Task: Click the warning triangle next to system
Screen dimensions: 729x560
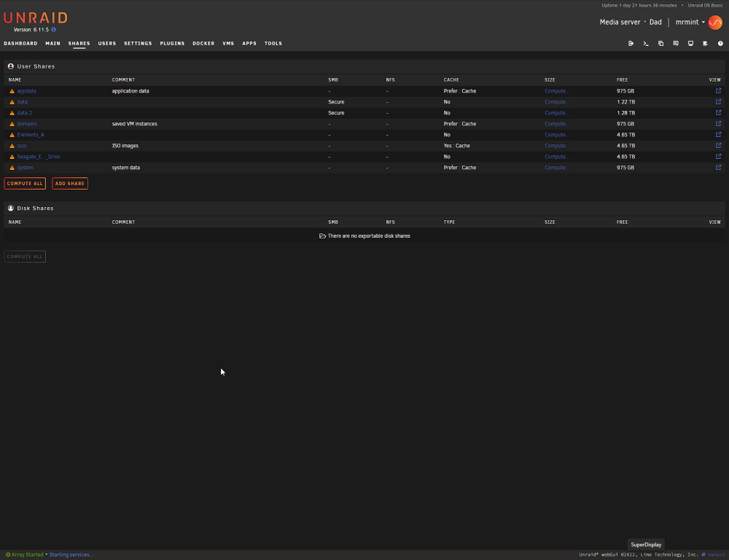Action: (12, 168)
